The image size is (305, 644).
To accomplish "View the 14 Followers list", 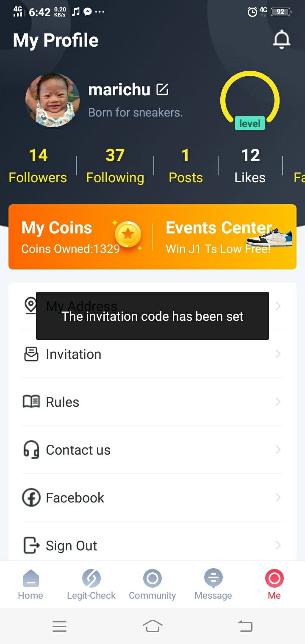I will pos(38,166).
